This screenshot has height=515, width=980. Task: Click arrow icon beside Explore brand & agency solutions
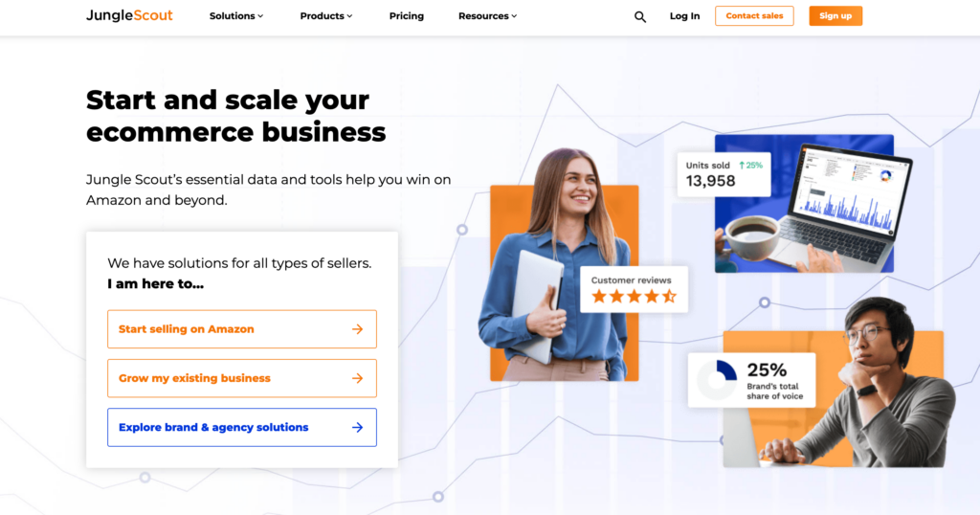tap(358, 428)
